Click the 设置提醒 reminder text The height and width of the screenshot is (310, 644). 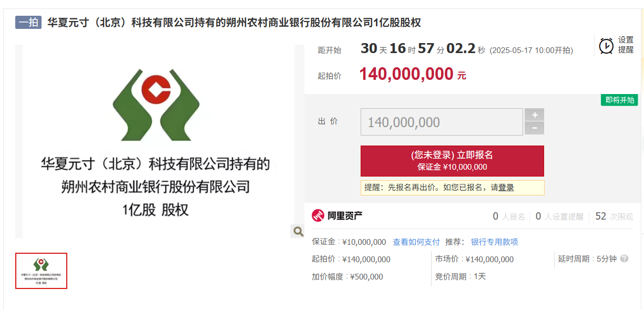[626, 45]
